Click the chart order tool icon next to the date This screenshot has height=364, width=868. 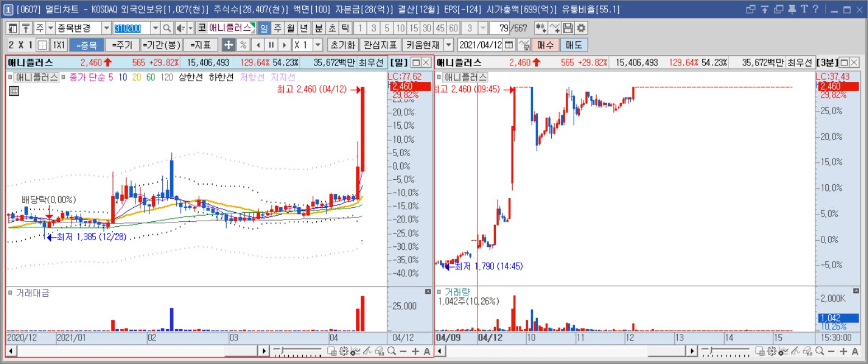point(524,45)
